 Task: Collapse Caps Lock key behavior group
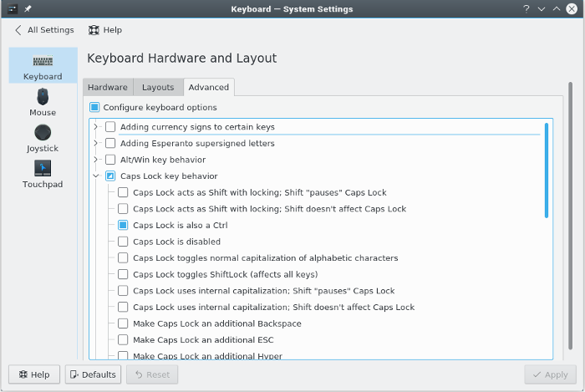[x=97, y=176]
